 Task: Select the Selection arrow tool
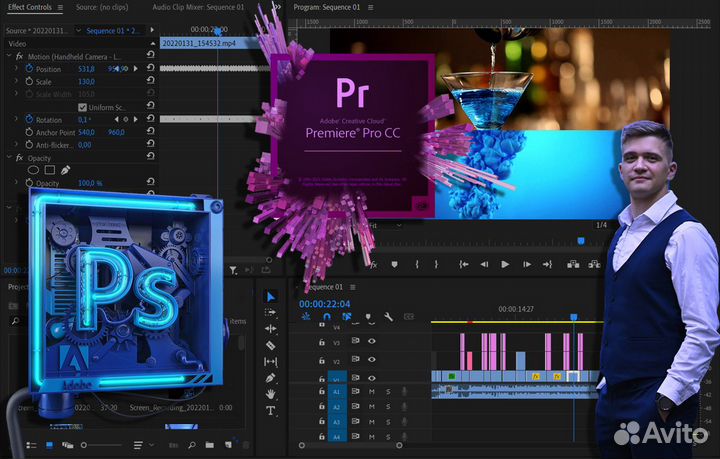click(x=271, y=297)
